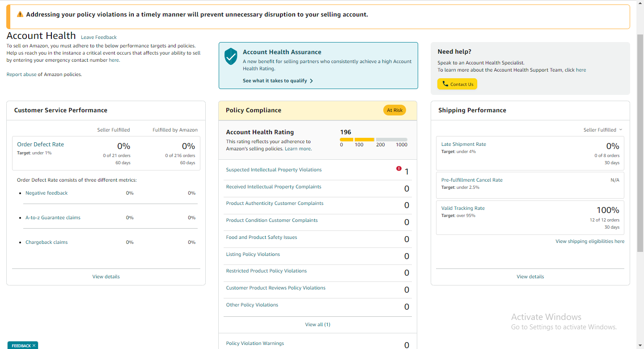Open the Valid Tracking Rate link
The width and height of the screenshot is (644, 349).
pos(463,208)
